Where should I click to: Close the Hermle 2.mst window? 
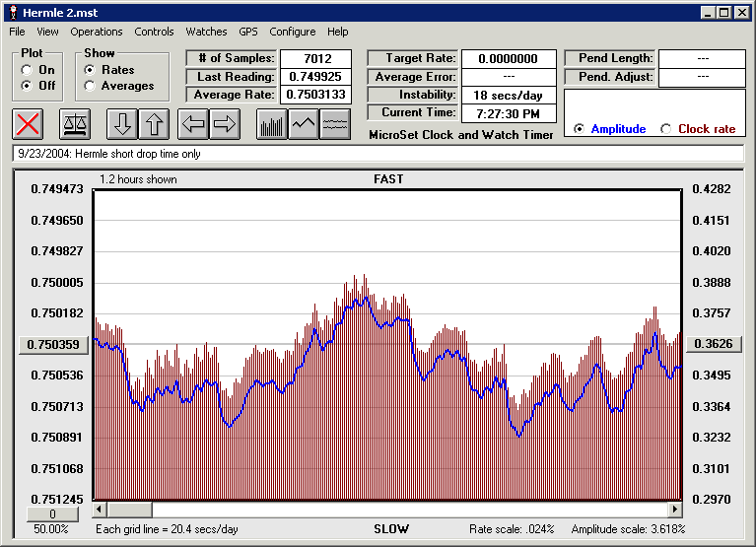point(741,13)
